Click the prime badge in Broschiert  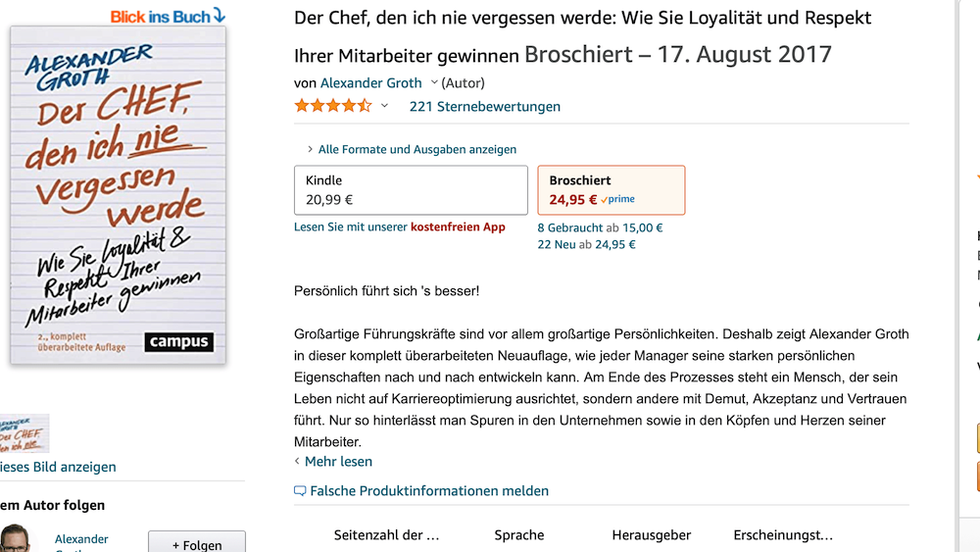point(617,199)
